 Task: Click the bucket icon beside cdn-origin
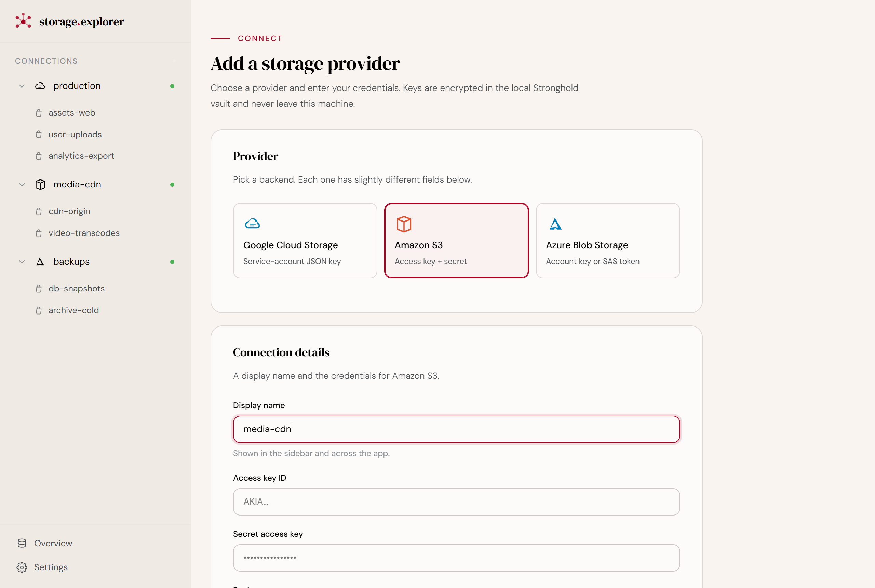pos(39,212)
